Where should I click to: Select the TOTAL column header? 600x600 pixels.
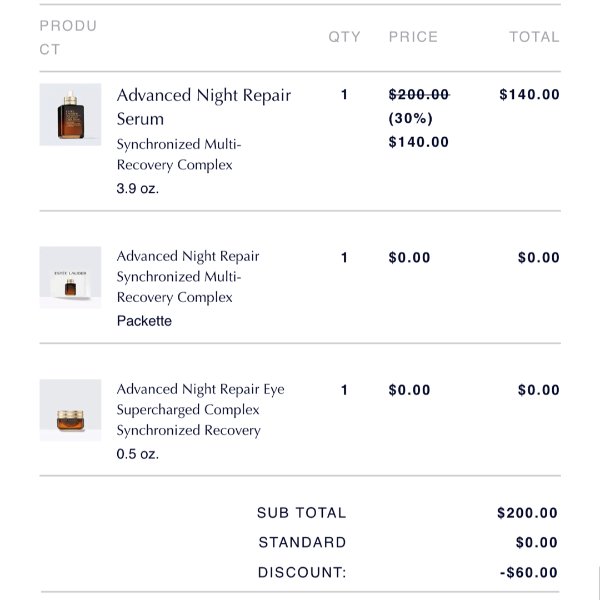tap(534, 37)
